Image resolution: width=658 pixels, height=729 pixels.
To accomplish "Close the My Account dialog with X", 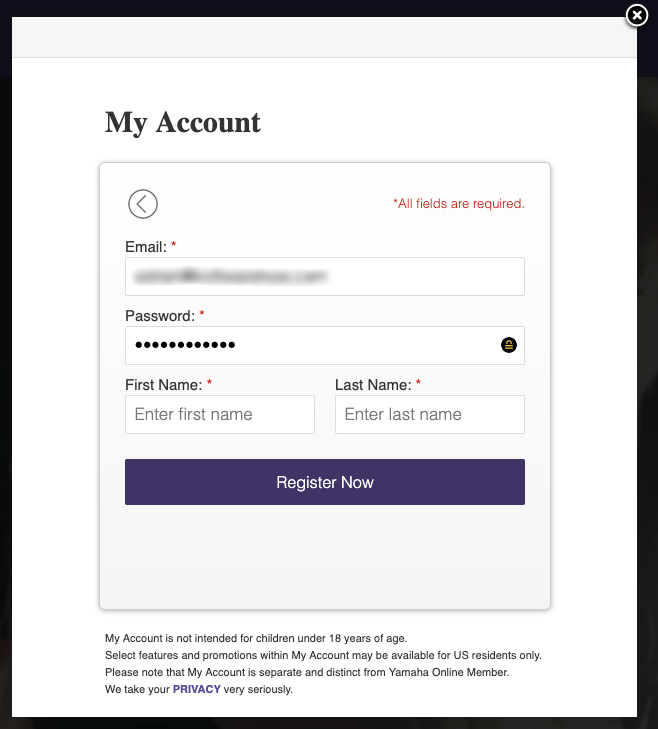I will (x=637, y=15).
